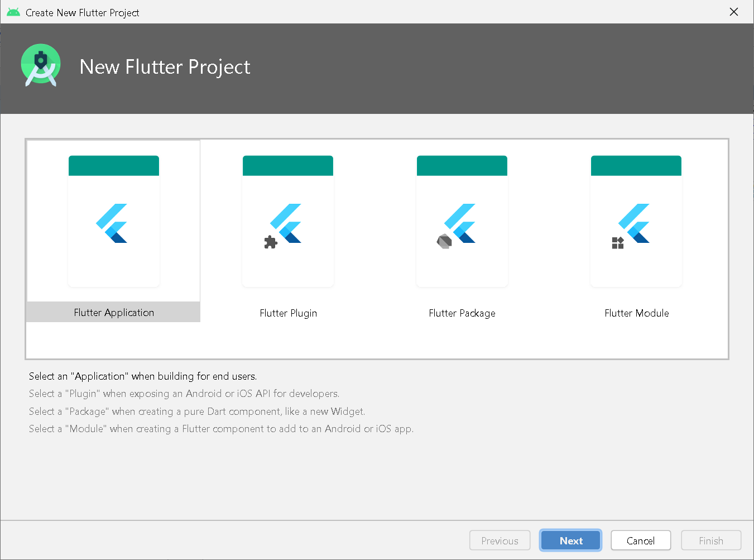The width and height of the screenshot is (754, 560).
Task: Close the Create New Flutter Project dialog
Action: point(734,12)
